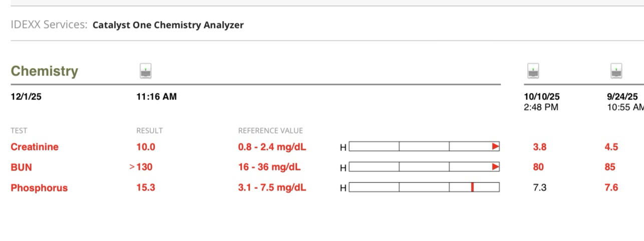The width and height of the screenshot is (644, 241).
Task: Click the red arrow on BUN range bar
Action: (495, 166)
